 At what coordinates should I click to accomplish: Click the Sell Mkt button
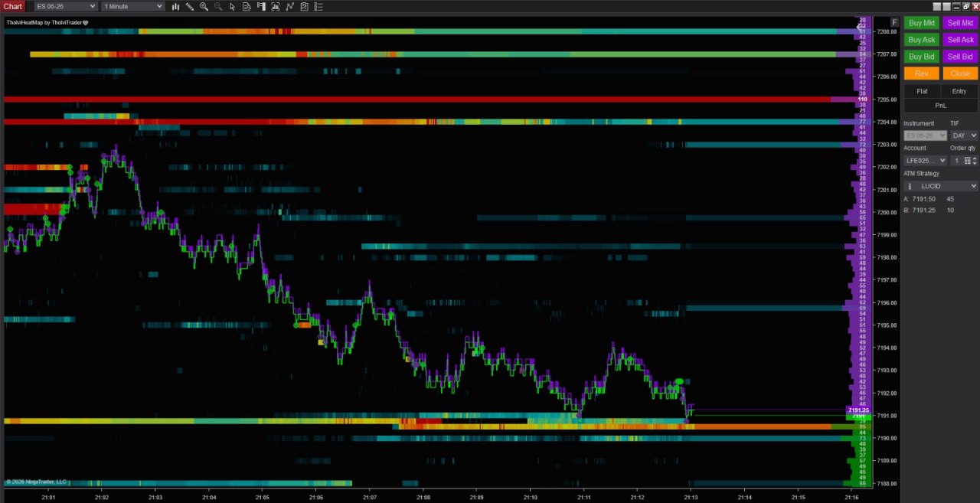[960, 23]
